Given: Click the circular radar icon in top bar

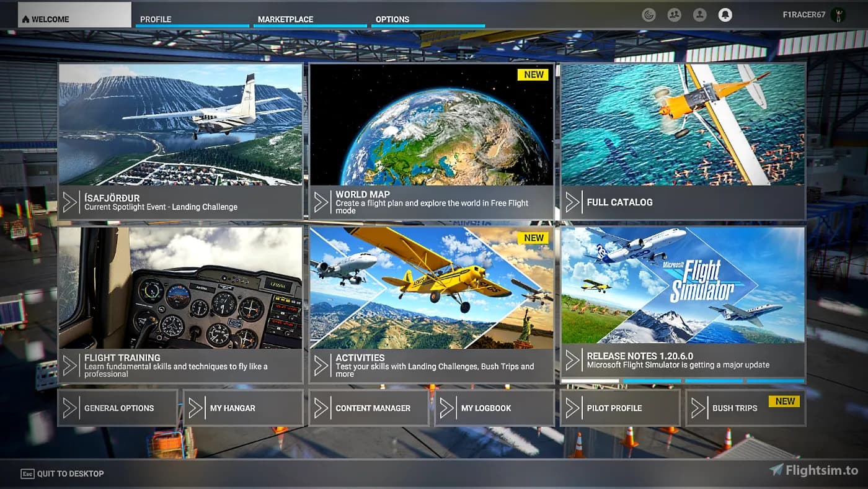Looking at the screenshot, I should 649,15.
